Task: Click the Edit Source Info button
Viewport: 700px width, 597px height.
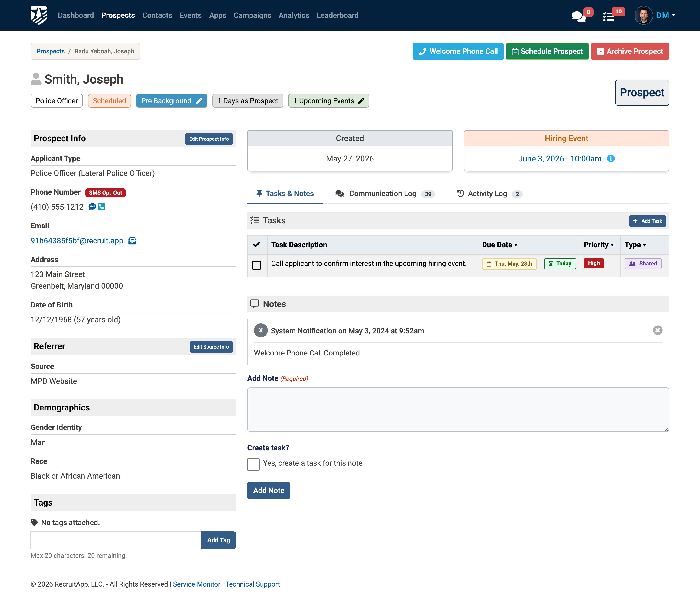Action: pyautogui.click(x=211, y=347)
